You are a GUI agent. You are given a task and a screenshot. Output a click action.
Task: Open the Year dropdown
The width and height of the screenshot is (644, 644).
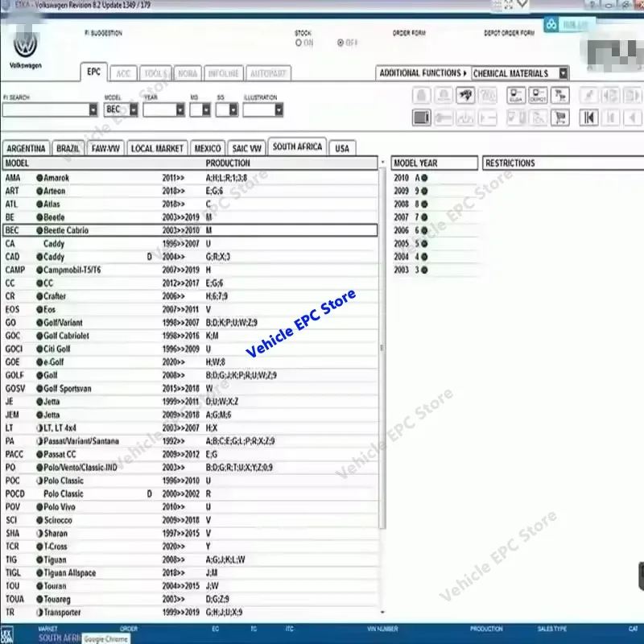point(180,110)
